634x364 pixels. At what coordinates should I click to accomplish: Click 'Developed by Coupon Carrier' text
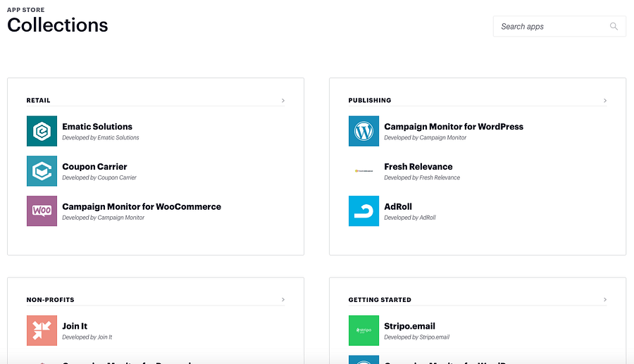(99, 177)
